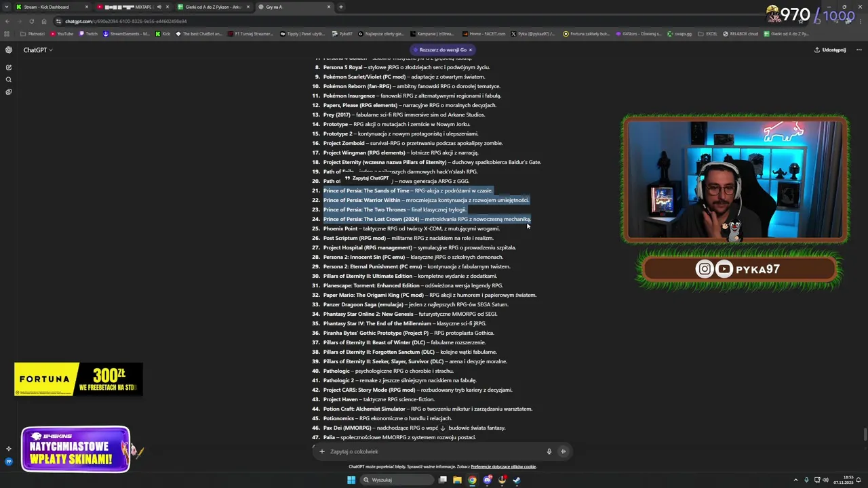This screenshot has width=868, height=488.
Task: Open the F1 Turniej Streamer bookmark
Action: pyautogui.click(x=250, y=33)
